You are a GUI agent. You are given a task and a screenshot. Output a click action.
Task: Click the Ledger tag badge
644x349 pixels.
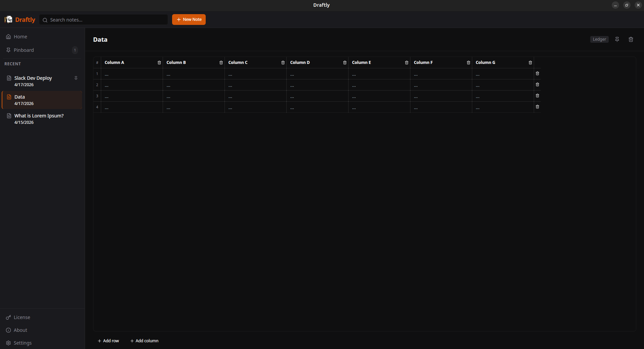pos(599,39)
